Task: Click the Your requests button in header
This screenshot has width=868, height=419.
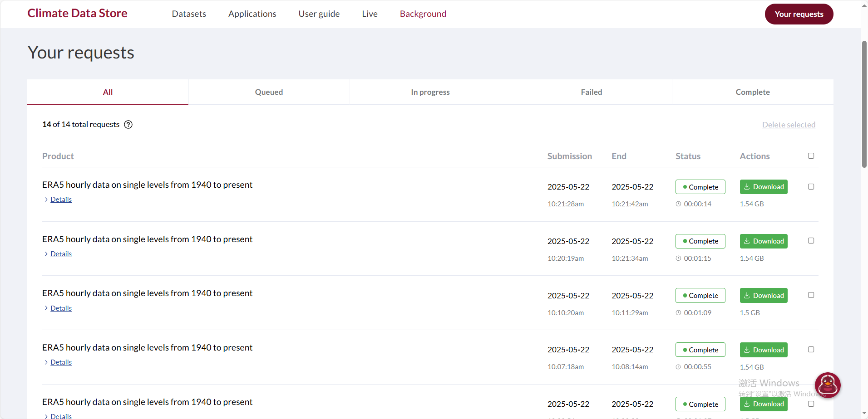Action: tap(799, 14)
